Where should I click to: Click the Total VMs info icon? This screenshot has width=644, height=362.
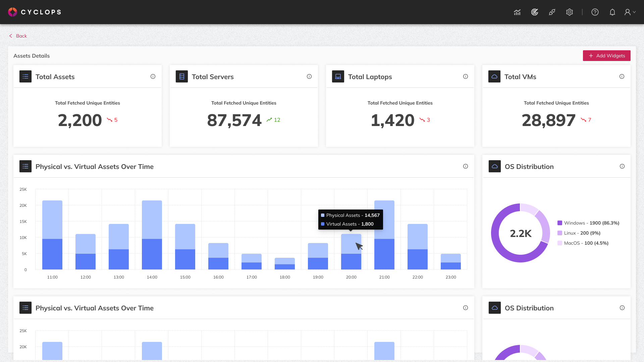[622, 76]
